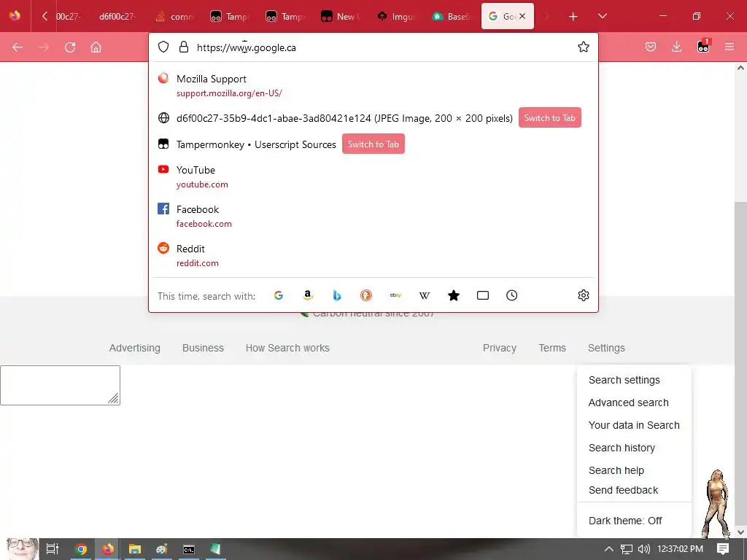747x560 pixels.
Task: Open the Terms footer link
Action: pyautogui.click(x=552, y=348)
